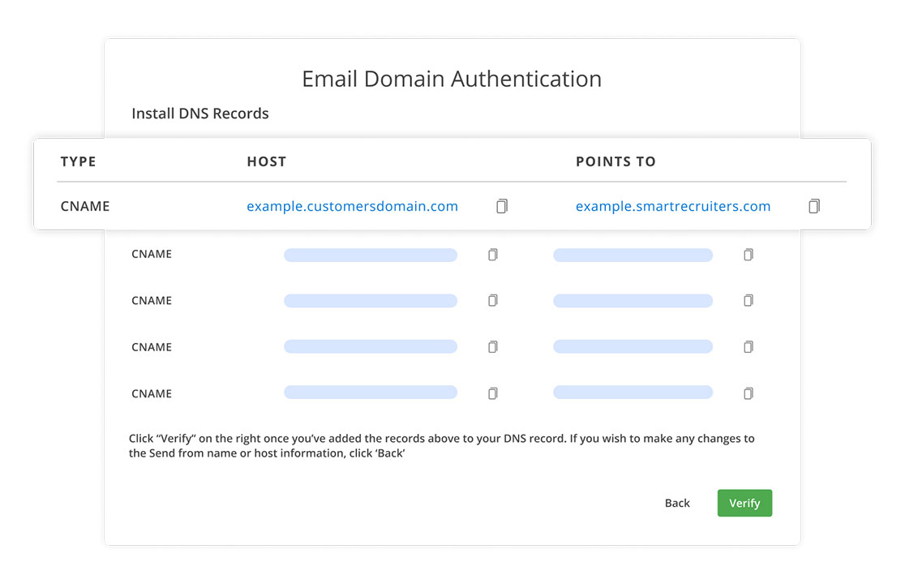Copy host of third blurred CNAME row
This screenshot has height=588, width=905.
coord(492,347)
